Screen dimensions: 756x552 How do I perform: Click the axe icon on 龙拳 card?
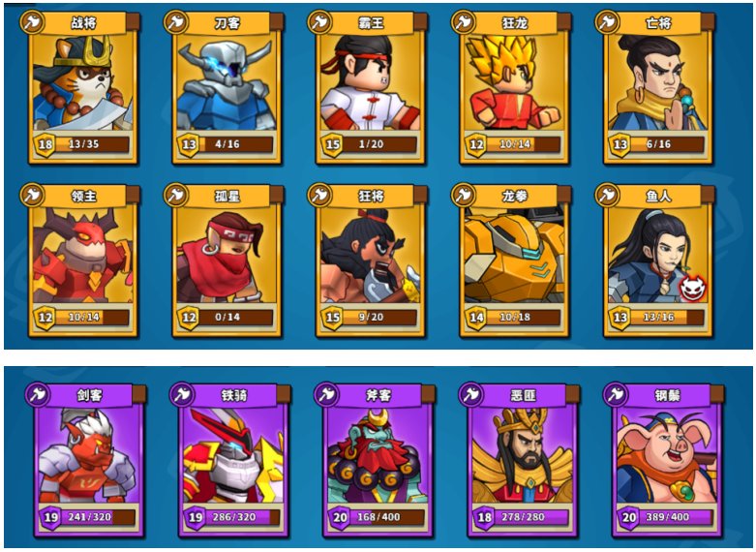464,195
